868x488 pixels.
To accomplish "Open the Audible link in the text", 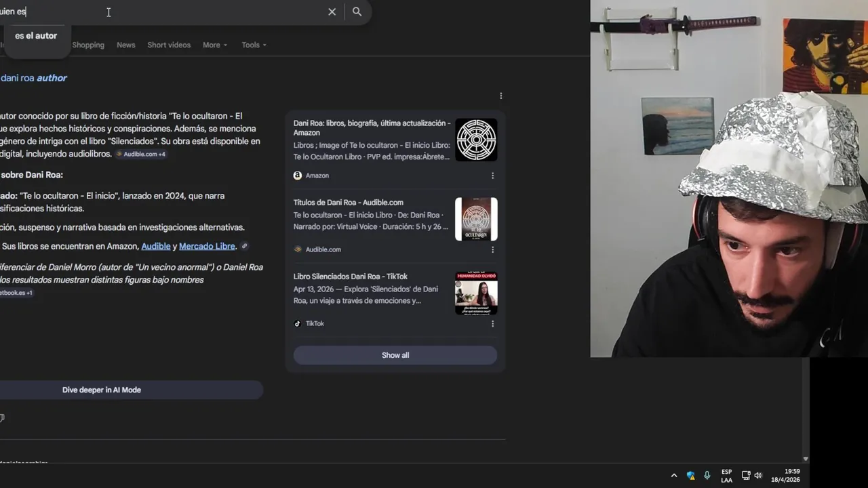I will [x=156, y=247].
